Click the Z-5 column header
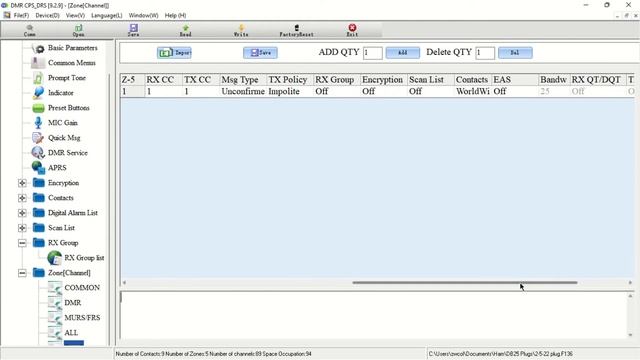This screenshot has width=640, height=360. click(133, 80)
